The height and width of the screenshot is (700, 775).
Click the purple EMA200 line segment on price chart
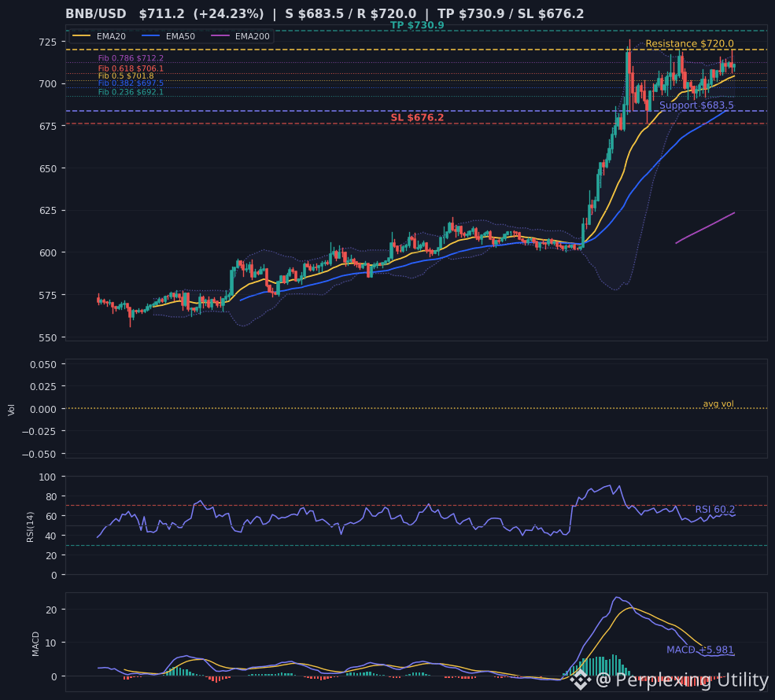coord(705,228)
